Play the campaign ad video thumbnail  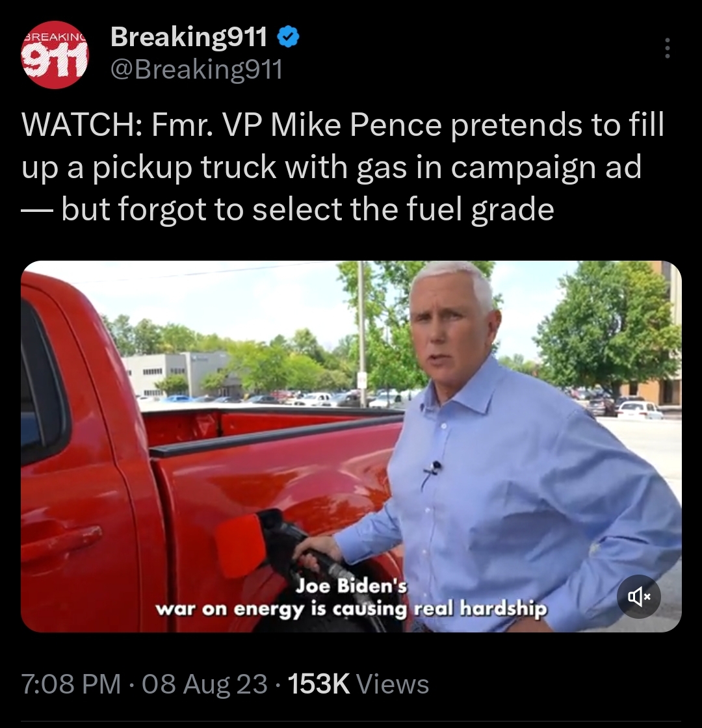click(x=351, y=446)
